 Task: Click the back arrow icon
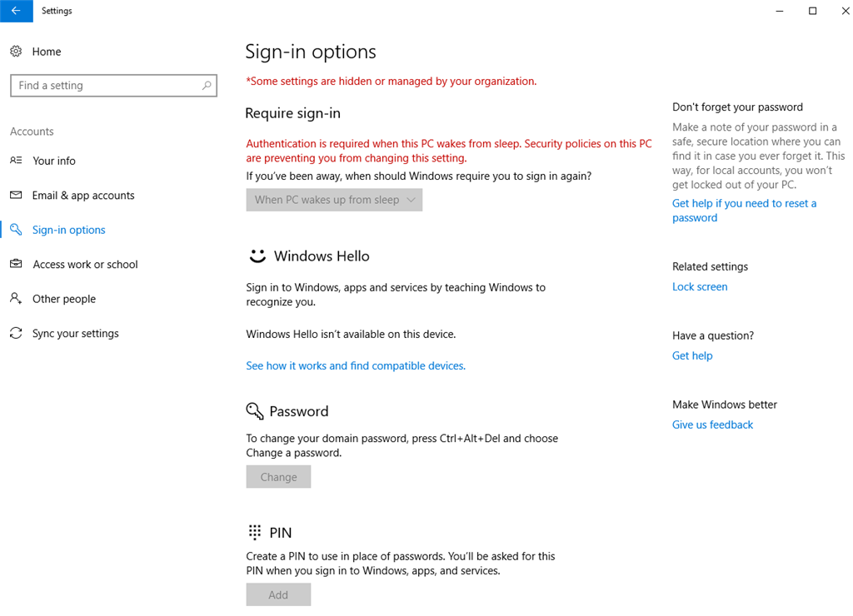16,11
